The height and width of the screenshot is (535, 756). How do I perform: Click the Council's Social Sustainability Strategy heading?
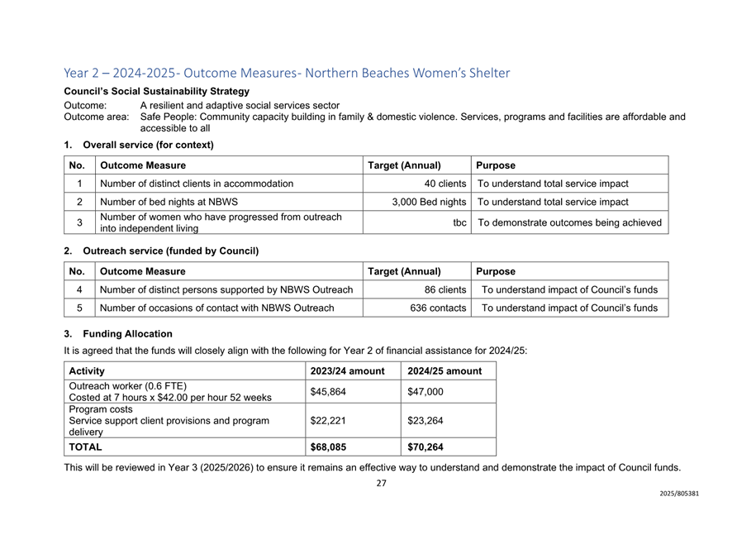pyautogui.click(x=156, y=91)
